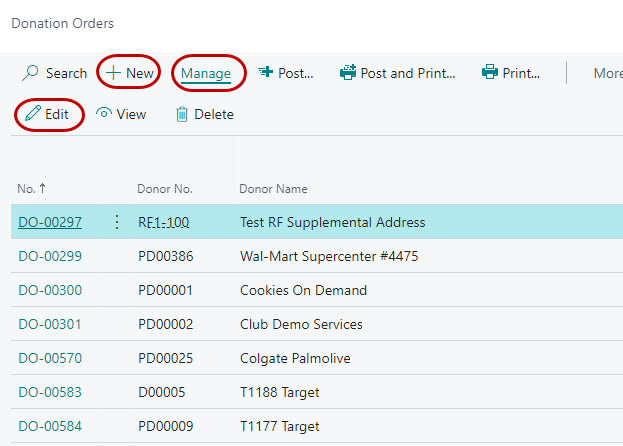Screen dimensions: 623x446
Task: Click the New plus icon
Action: click(113, 73)
